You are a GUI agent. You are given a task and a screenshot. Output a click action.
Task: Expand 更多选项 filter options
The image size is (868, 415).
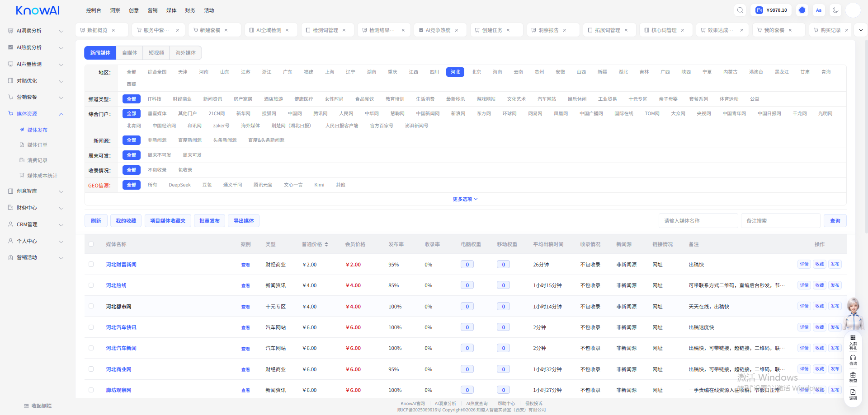coord(465,199)
